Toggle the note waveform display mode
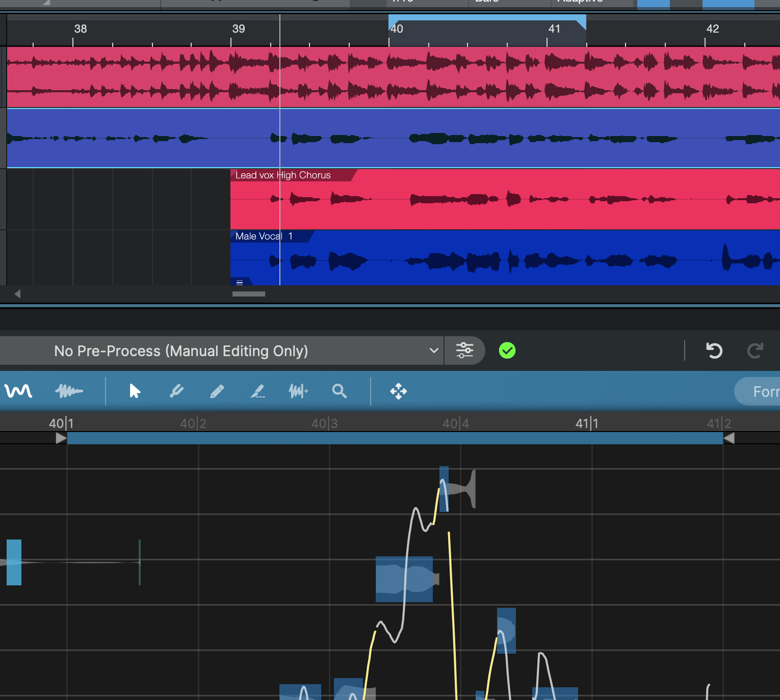 70,391
